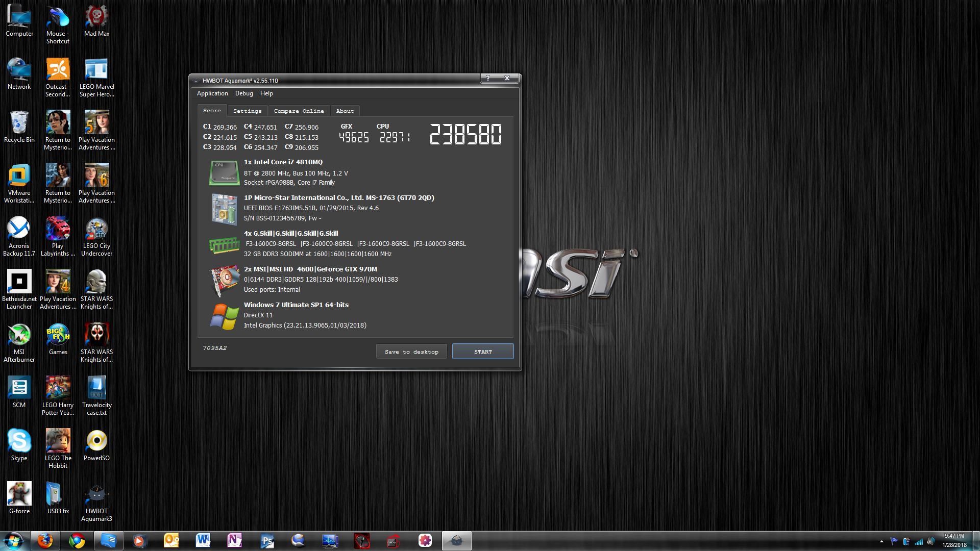
Task: Open OneNote from the taskbar
Action: (x=234, y=540)
